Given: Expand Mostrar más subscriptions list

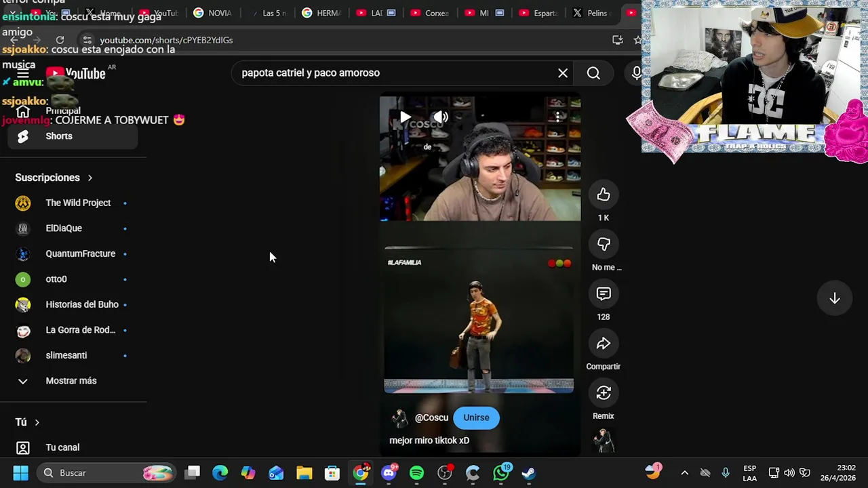Looking at the screenshot, I should [73, 381].
